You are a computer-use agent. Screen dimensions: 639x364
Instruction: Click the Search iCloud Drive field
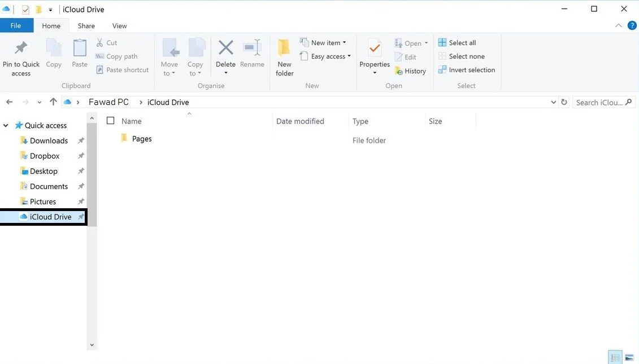click(x=603, y=102)
